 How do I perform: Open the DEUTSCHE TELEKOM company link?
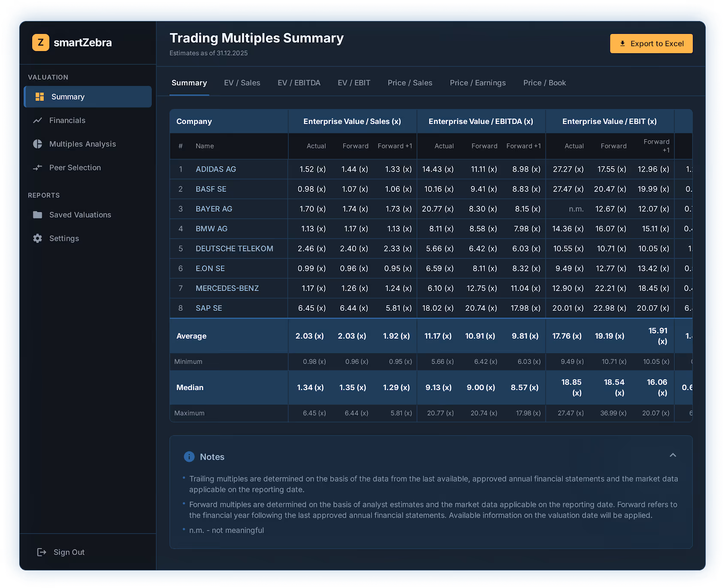coord(234,249)
